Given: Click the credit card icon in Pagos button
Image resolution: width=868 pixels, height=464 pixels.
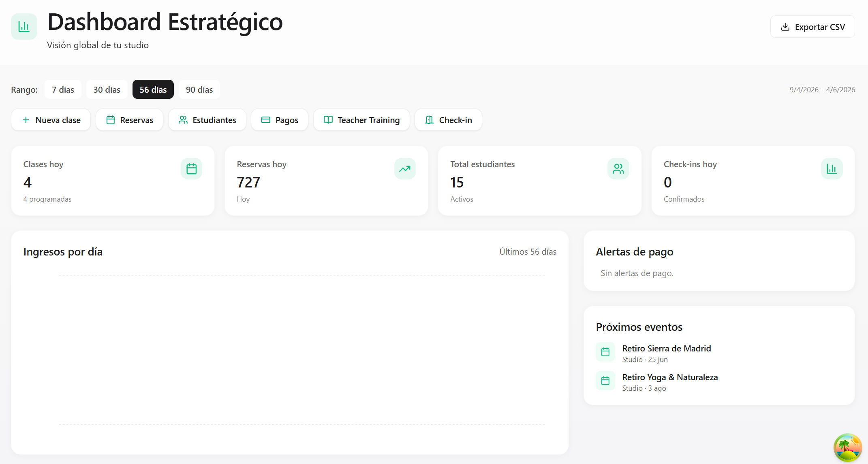Looking at the screenshot, I should click(266, 120).
